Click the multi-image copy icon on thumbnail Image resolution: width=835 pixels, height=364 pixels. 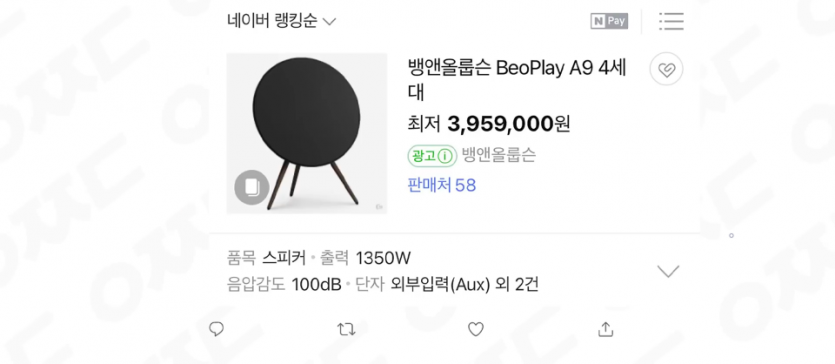tap(251, 187)
